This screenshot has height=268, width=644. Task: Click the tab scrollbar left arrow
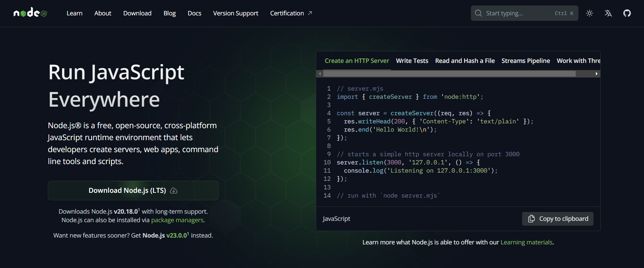pyautogui.click(x=320, y=74)
